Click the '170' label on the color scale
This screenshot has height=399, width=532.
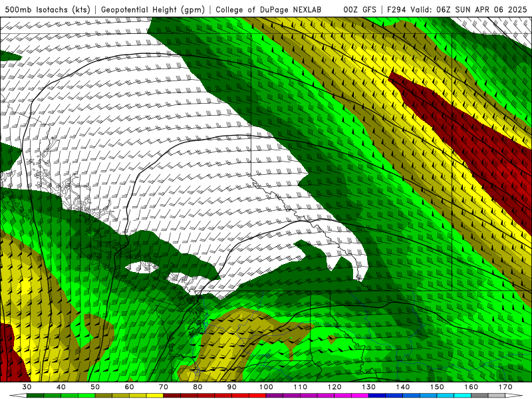coord(505,387)
